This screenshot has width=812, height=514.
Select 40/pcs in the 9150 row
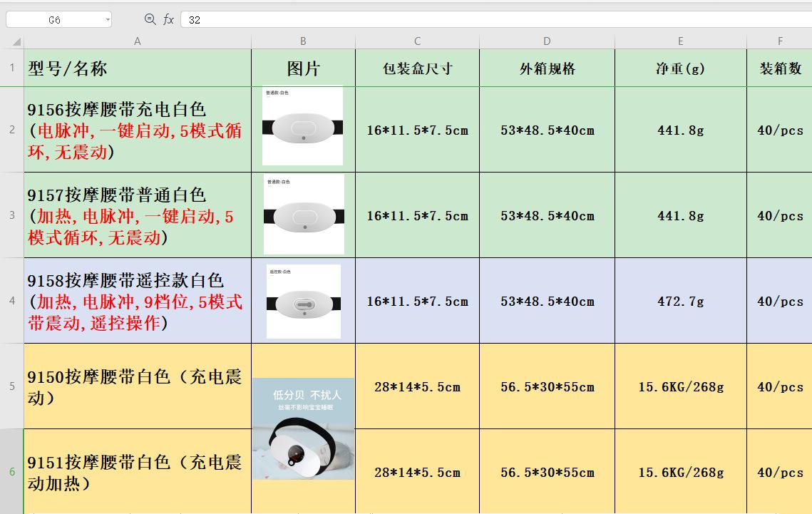pyautogui.click(x=779, y=386)
